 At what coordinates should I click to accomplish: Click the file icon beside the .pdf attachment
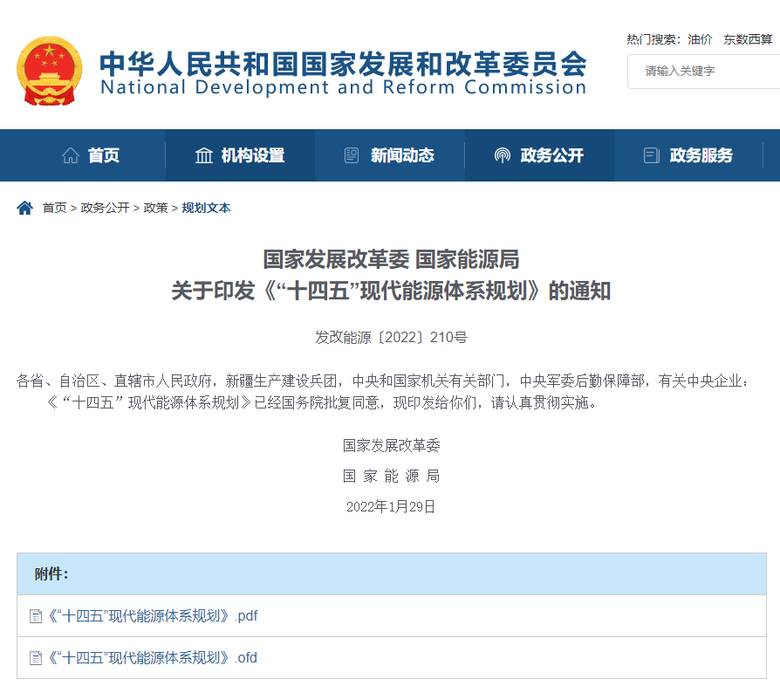click(36, 616)
